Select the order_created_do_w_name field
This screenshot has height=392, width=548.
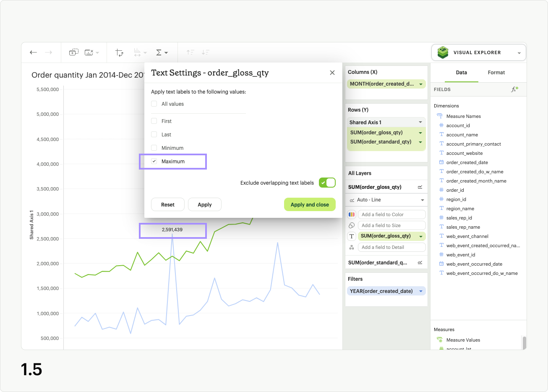pyautogui.click(x=475, y=172)
